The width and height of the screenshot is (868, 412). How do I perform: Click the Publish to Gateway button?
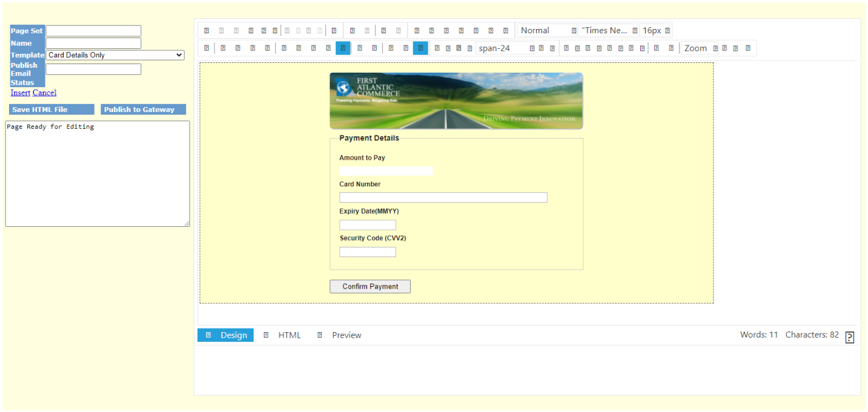pos(143,110)
